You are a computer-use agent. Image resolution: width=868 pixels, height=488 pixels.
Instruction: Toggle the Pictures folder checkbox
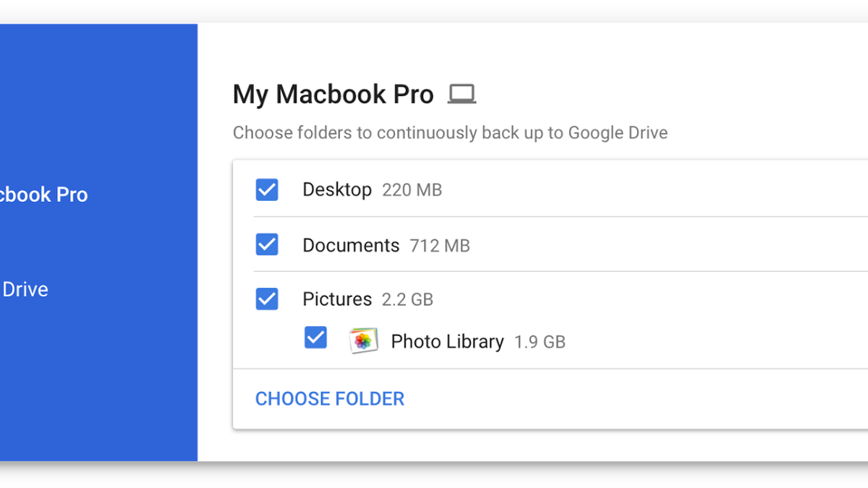pos(267,299)
